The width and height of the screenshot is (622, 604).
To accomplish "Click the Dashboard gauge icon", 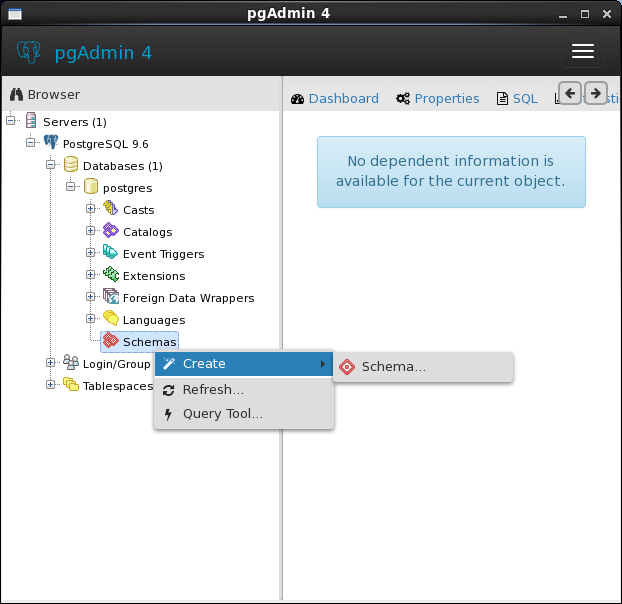I will point(297,99).
